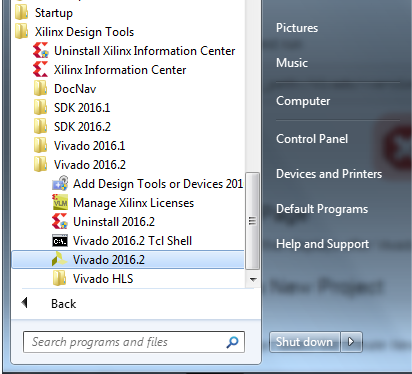412x374 pixels.
Task: Click the scrollbar down arrow
Action: (253, 279)
